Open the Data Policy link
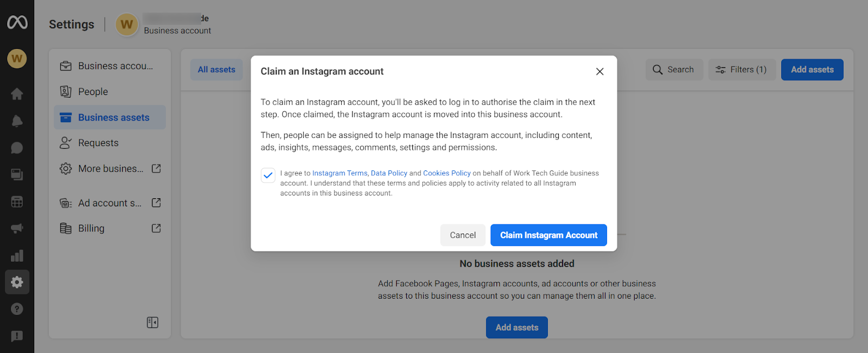 [x=389, y=173]
